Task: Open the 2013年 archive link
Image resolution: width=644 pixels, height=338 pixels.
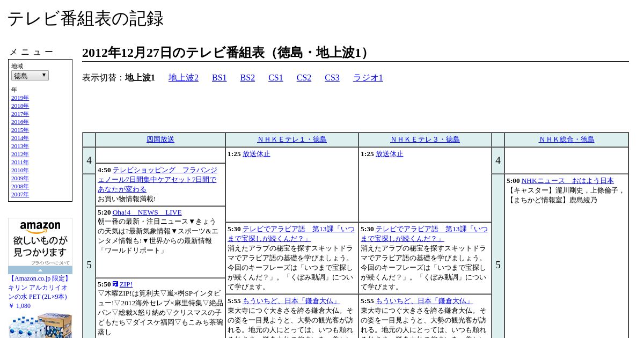Action: point(20,146)
